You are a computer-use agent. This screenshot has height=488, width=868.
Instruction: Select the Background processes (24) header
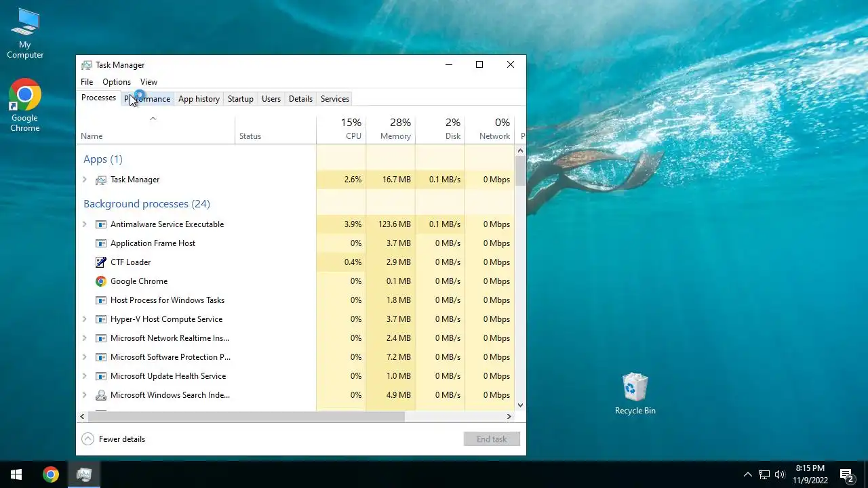(146, 204)
